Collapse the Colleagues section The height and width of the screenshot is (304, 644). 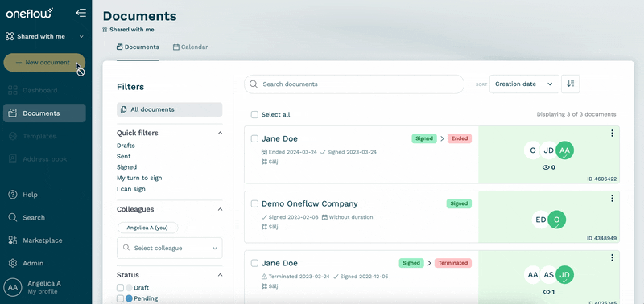[220, 209]
